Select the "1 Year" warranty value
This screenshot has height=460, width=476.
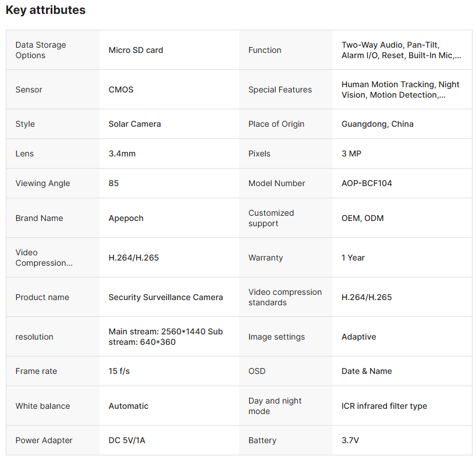click(353, 258)
